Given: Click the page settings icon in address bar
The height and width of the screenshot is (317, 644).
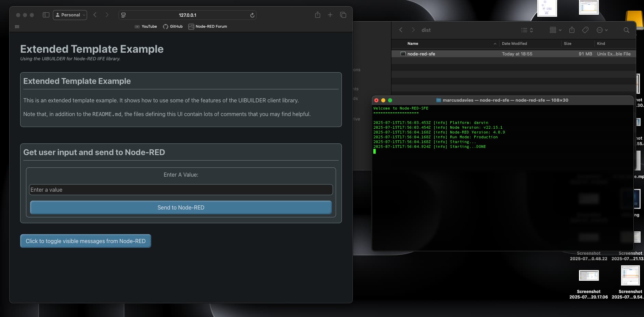Looking at the screenshot, I should pos(124,15).
